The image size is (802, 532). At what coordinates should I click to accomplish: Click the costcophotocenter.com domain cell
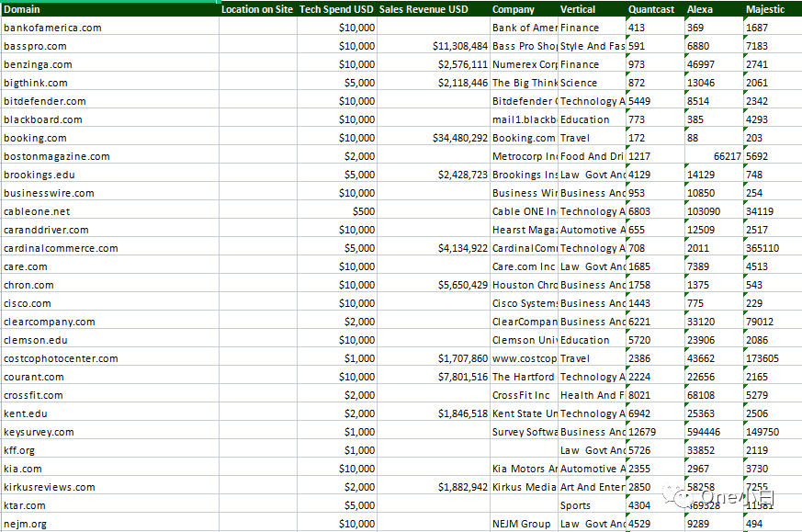[x=61, y=358]
